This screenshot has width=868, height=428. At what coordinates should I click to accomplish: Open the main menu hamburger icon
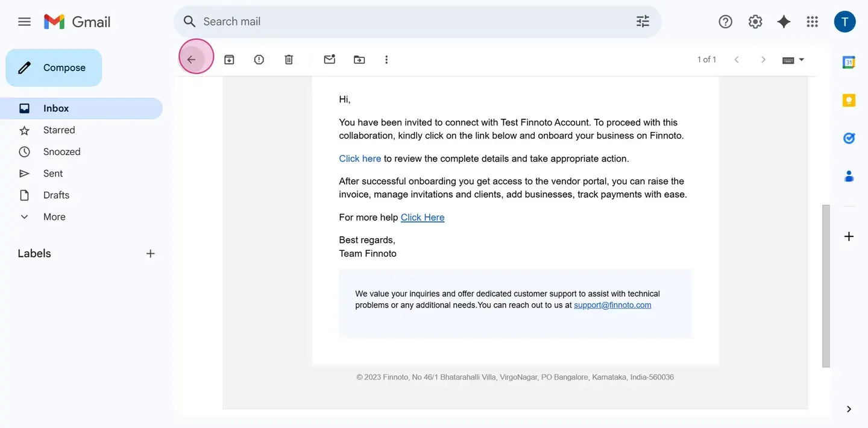pos(24,22)
